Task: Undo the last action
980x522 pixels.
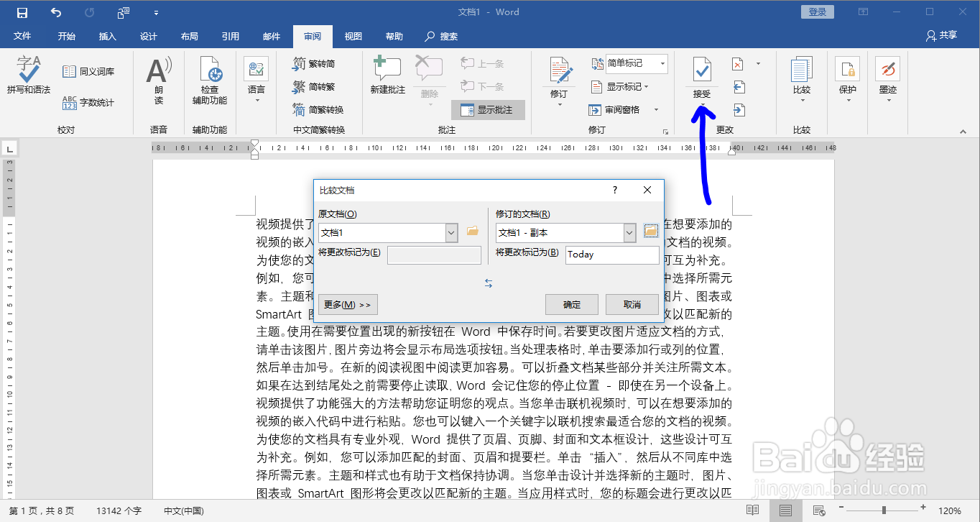Action: tap(56, 12)
